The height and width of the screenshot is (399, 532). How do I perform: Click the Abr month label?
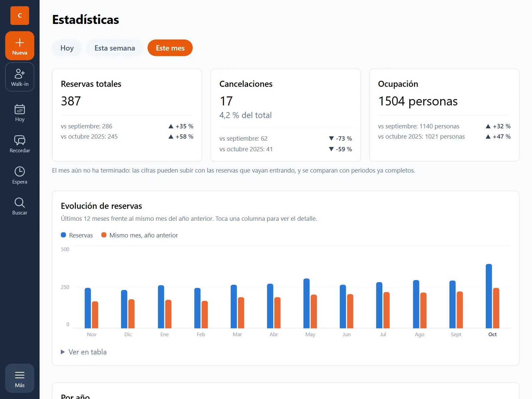click(274, 334)
